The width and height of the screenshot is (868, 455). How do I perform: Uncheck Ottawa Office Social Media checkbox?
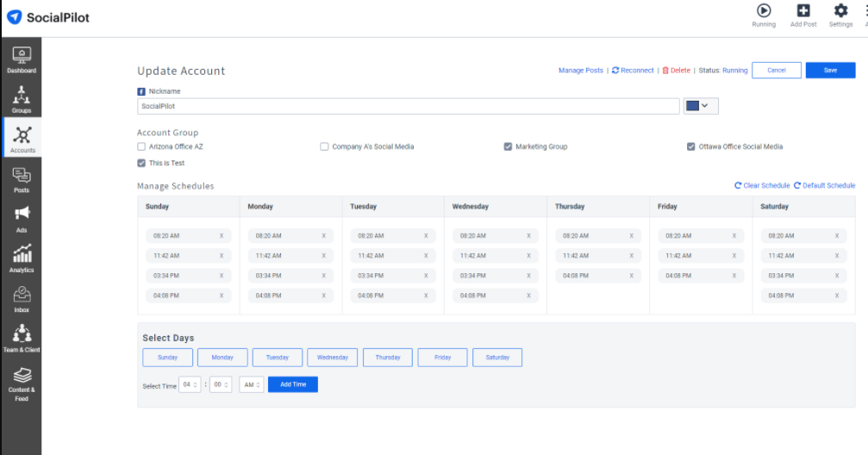[x=690, y=146]
